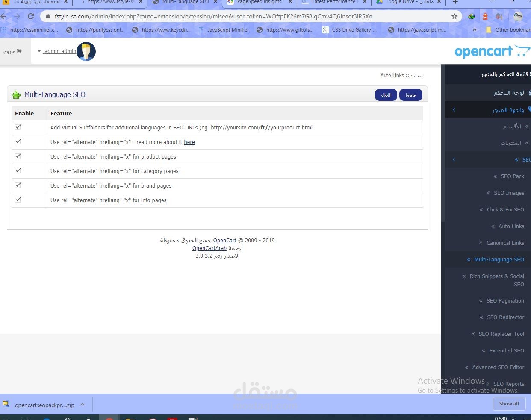Open Advanced SEO Editor menu item
Image resolution: width=531 pixels, height=420 pixels.
coord(498,367)
